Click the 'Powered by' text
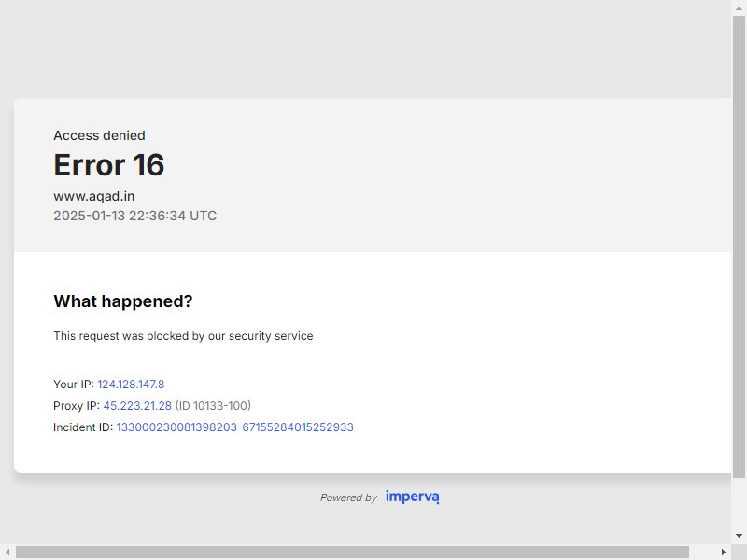The image size is (747, 560). point(348,497)
